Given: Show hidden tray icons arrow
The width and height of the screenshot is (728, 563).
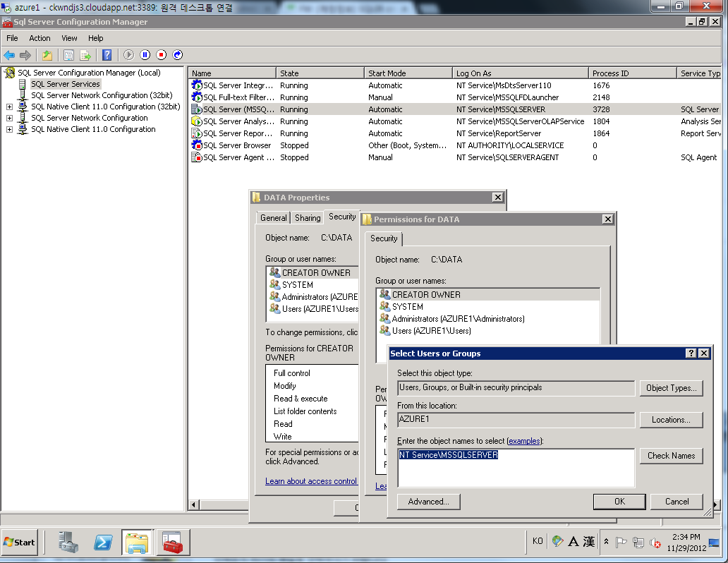Looking at the screenshot, I should [607, 542].
